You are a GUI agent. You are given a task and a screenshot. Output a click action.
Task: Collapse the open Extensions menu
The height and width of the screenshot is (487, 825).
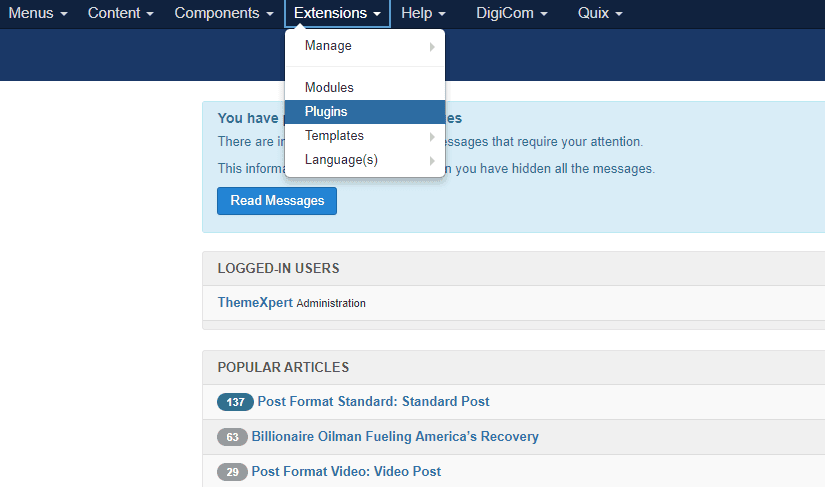[337, 14]
